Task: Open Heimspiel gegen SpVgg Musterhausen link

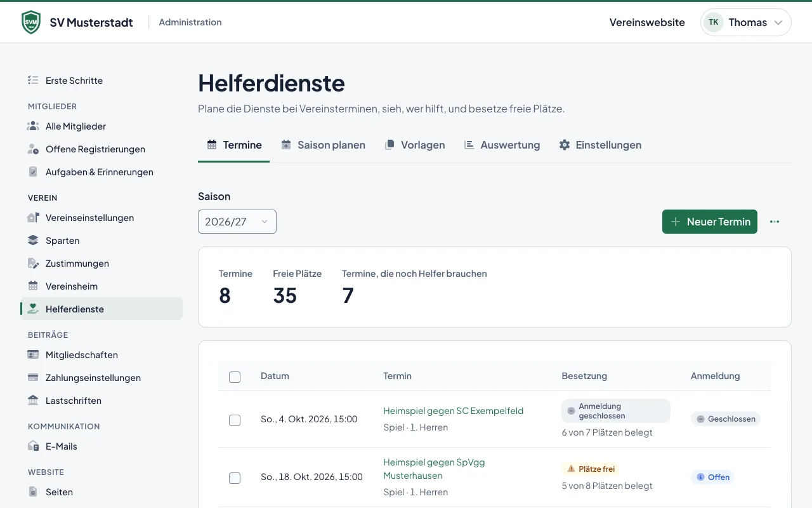Action: 434,469
